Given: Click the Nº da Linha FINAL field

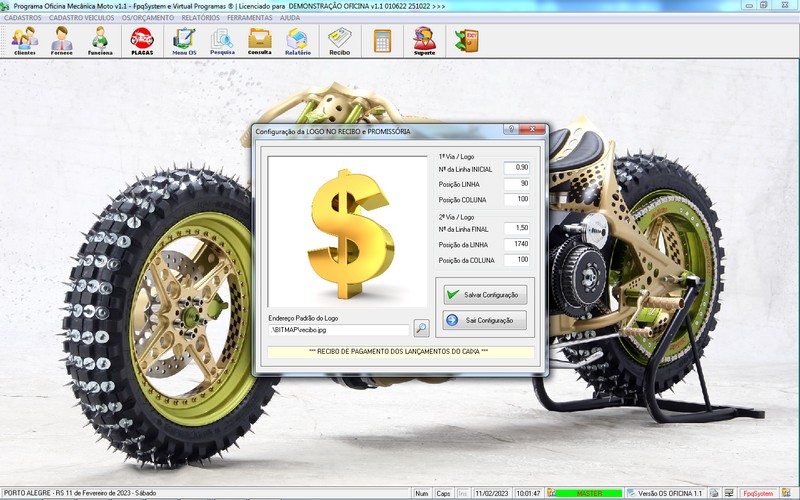Looking at the screenshot, I should [517, 228].
